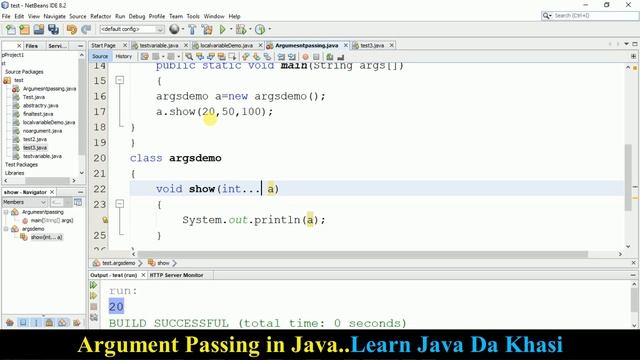Close the Output test (run) tab
This screenshot has height=360, width=640.
pyautogui.click(x=143, y=275)
